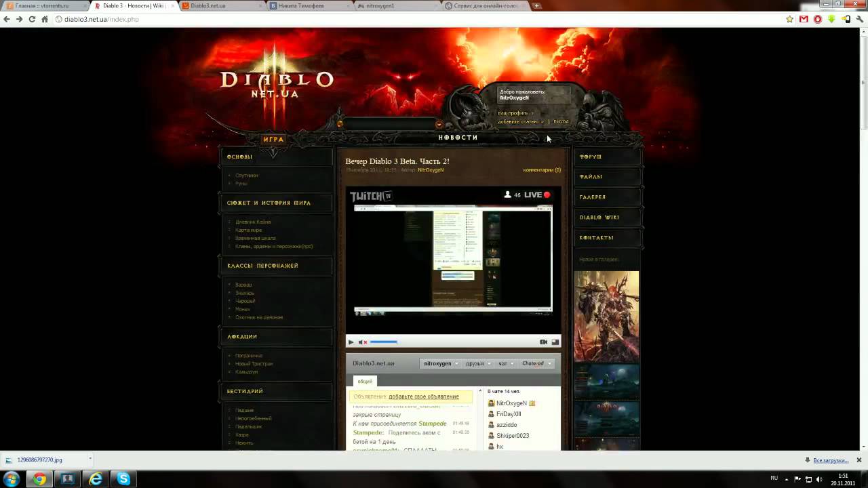The width and height of the screenshot is (868, 488).
Task: Open the DIABLO WIKI menu item
Action: pos(599,218)
